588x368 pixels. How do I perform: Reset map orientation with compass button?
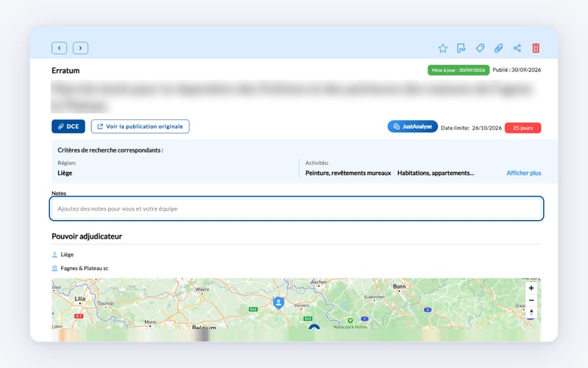[x=531, y=312]
